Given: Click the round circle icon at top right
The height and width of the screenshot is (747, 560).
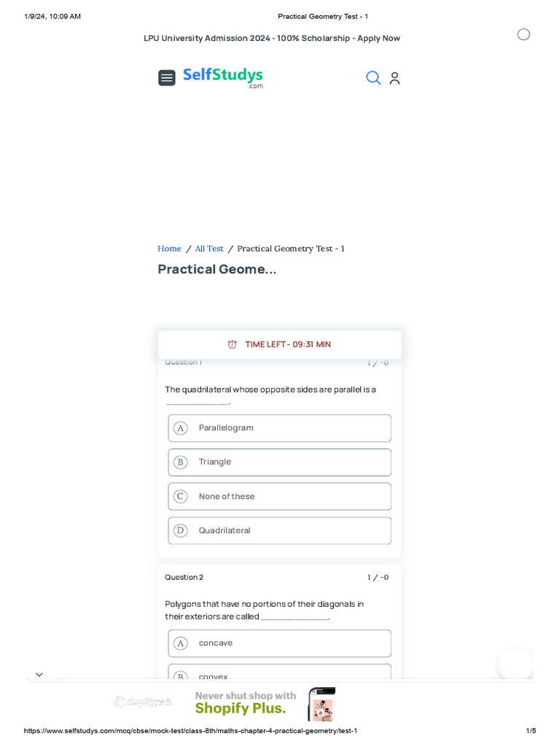Looking at the screenshot, I should click(524, 34).
